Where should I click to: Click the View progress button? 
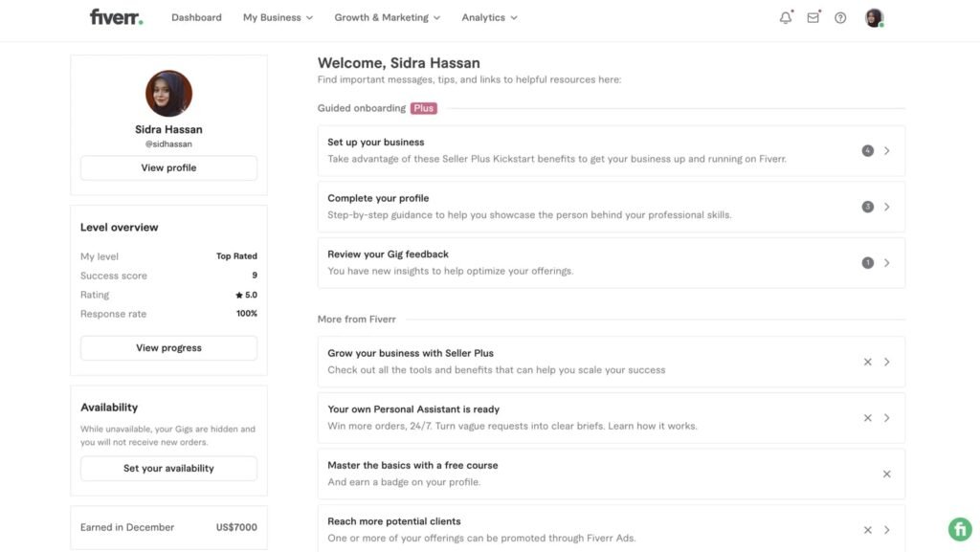click(168, 348)
